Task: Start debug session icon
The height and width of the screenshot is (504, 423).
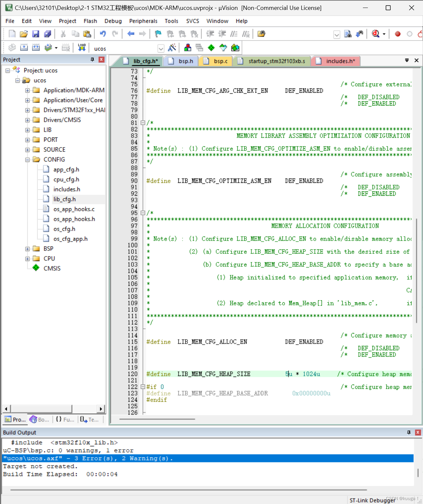Action: click(x=375, y=34)
